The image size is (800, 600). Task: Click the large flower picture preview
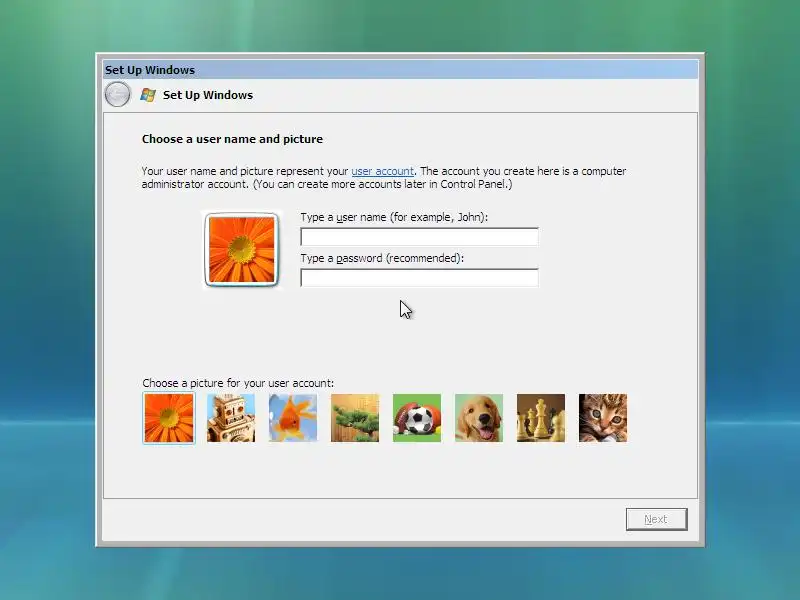242,249
